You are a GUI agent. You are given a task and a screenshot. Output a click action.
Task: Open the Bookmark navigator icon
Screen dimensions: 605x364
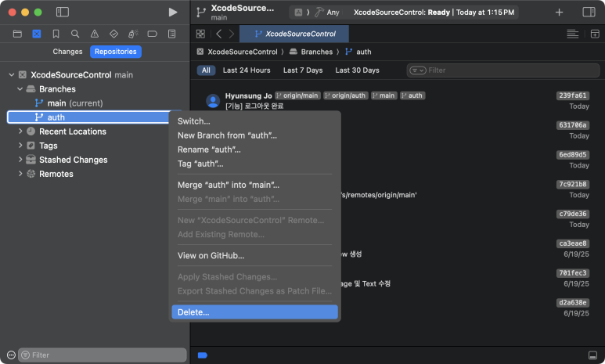point(56,34)
